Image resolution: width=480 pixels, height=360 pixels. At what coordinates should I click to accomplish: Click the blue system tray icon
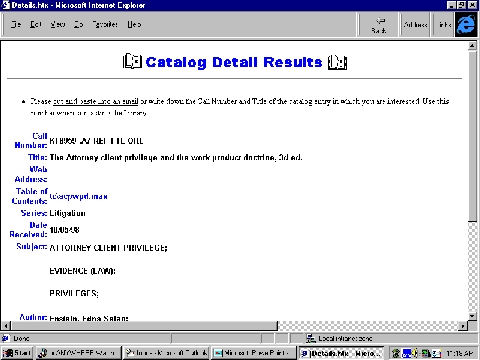(406, 353)
